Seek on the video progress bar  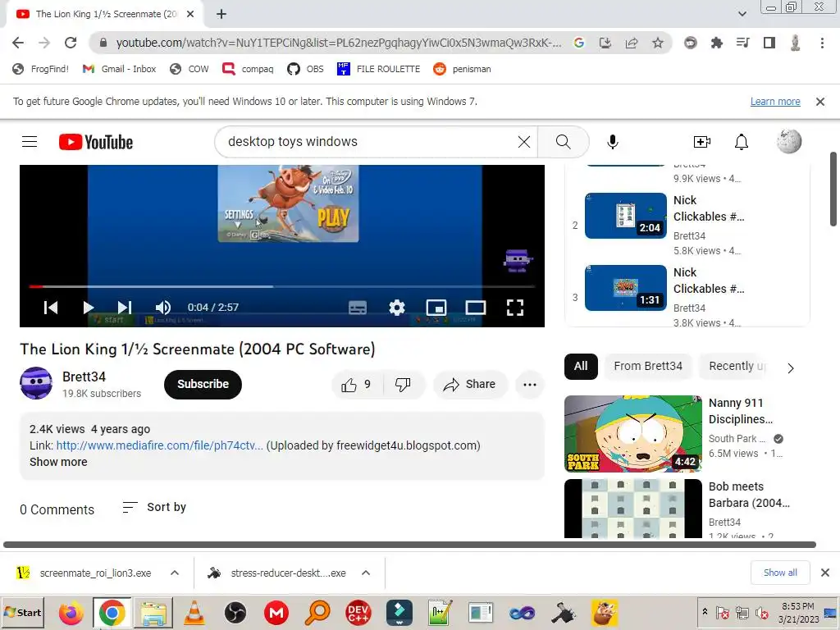(x=282, y=286)
